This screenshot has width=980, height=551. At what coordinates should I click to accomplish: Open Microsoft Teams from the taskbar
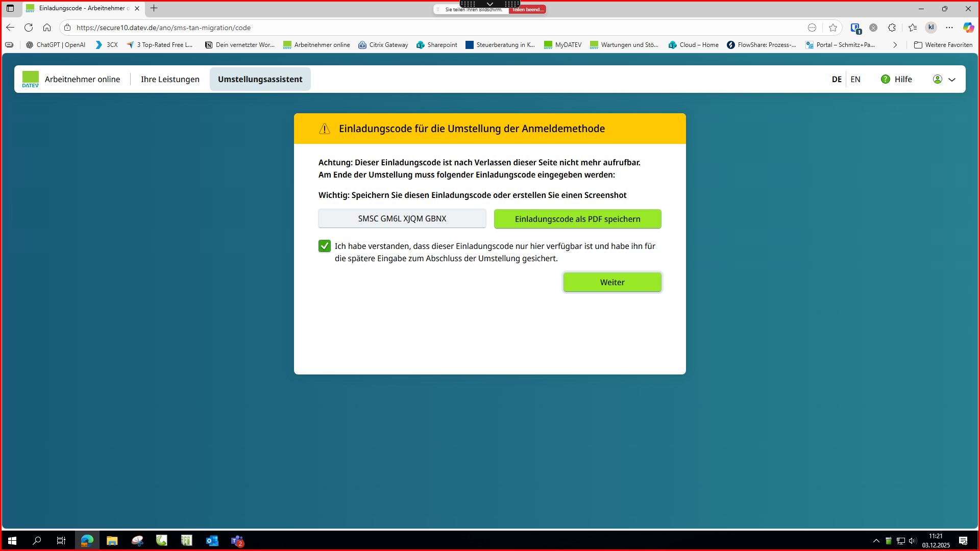(237, 541)
